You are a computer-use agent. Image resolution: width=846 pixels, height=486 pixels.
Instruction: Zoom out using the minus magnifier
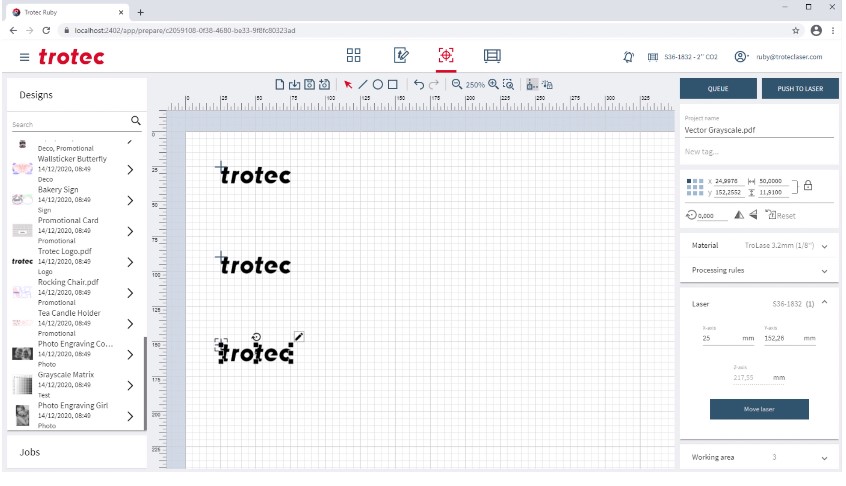(457, 85)
